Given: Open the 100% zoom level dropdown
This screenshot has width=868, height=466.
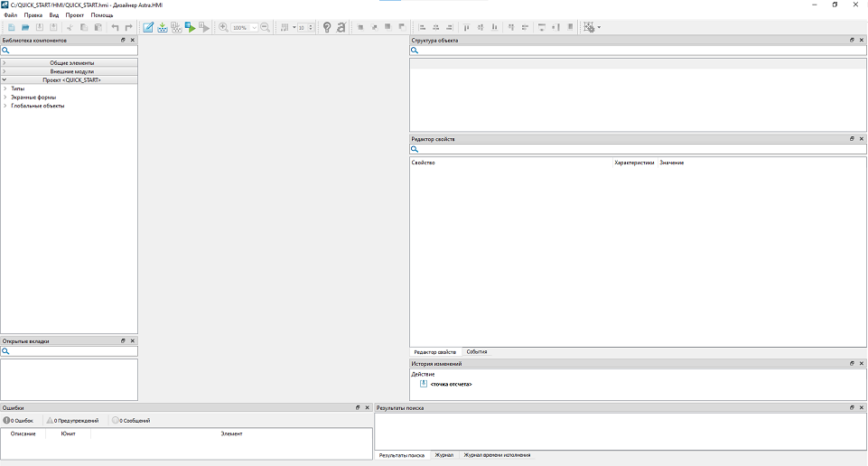Looking at the screenshot, I should click(x=244, y=28).
